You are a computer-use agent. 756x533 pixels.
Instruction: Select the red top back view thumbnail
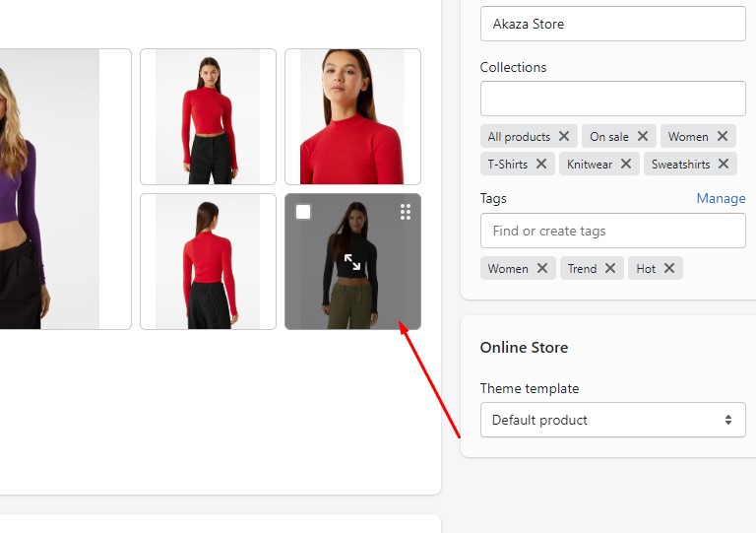[208, 261]
